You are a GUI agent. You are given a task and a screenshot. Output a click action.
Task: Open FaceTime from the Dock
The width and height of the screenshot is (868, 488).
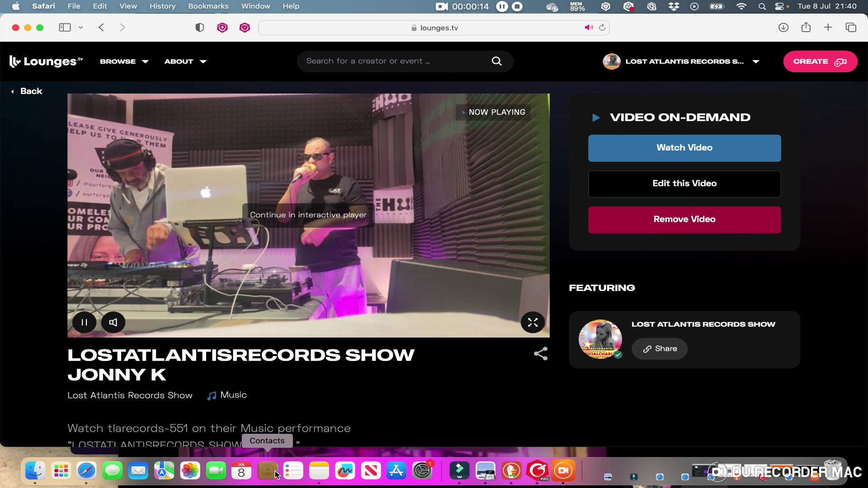point(216,471)
